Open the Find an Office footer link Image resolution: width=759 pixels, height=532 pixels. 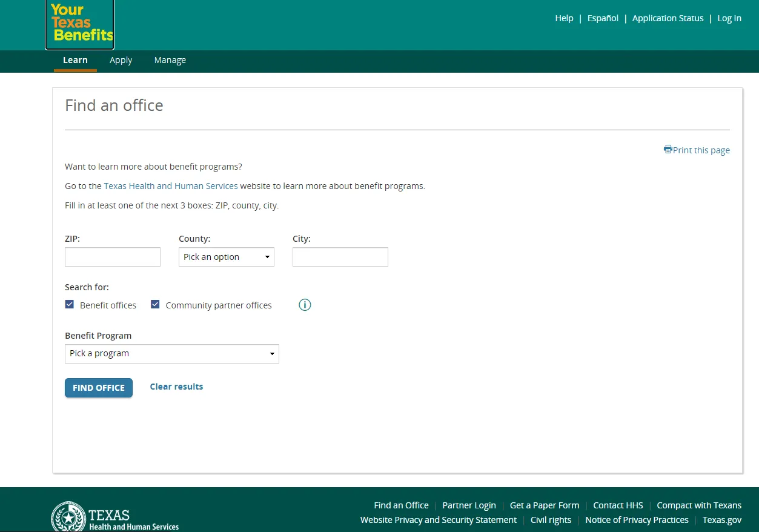click(x=401, y=505)
